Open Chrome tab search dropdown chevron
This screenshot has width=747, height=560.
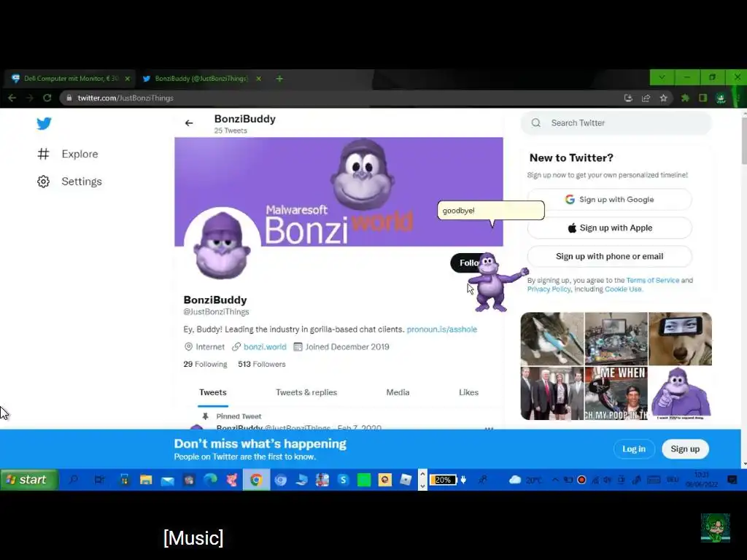pos(662,77)
